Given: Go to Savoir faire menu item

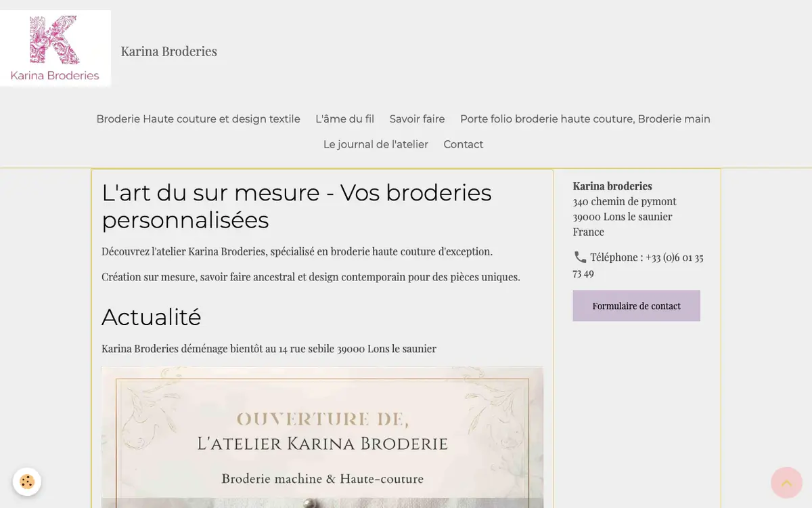Looking at the screenshot, I should pos(417,119).
